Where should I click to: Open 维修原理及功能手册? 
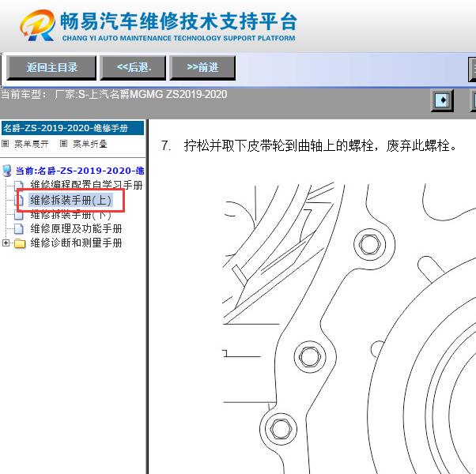point(76,228)
